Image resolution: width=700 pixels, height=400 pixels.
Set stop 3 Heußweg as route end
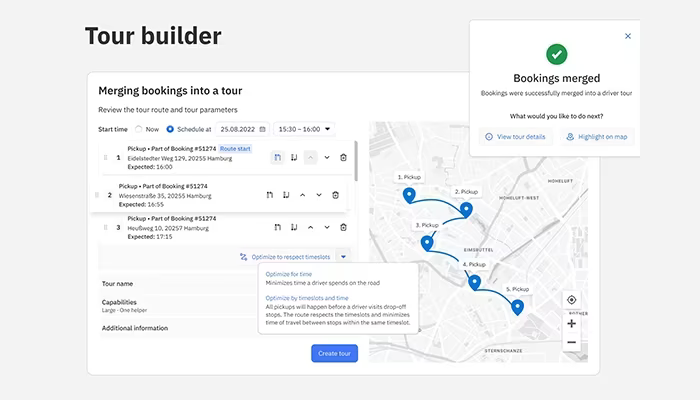click(x=294, y=227)
